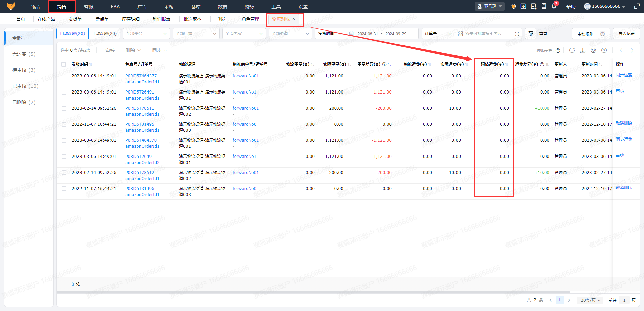Expand the 全部平台 dropdown
Viewport: 644px width, 311px height.
(146, 34)
